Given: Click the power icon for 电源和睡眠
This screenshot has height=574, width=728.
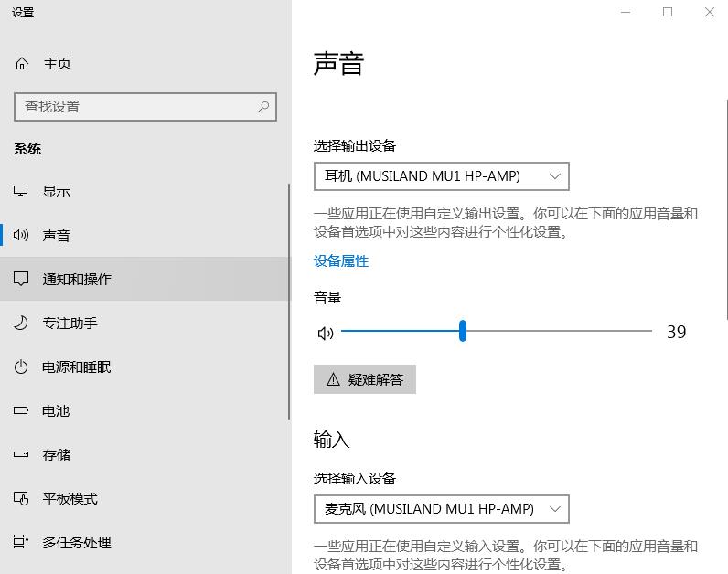Looking at the screenshot, I should click(21, 367).
